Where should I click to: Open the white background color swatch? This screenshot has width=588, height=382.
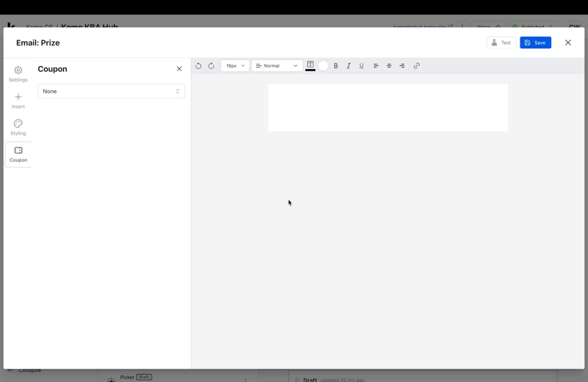click(x=323, y=66)
